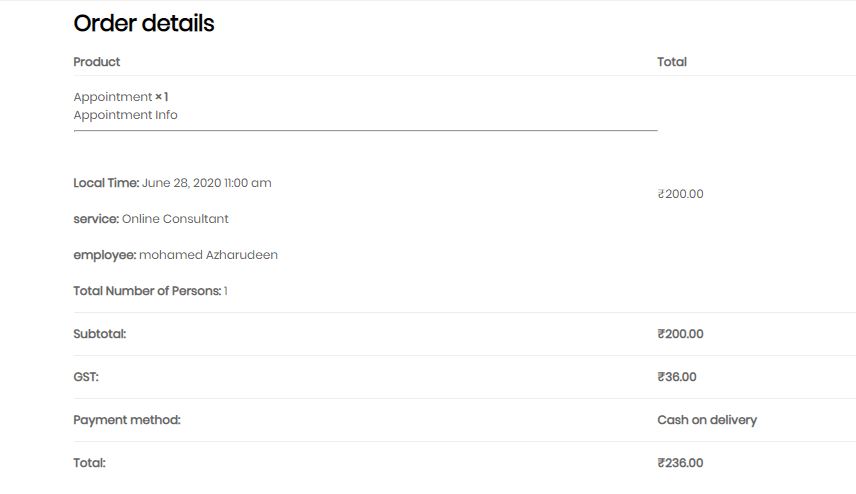Viewport: 856px width, 494px height.
Task: Select the GST label
Action: (x=86, y=377)
